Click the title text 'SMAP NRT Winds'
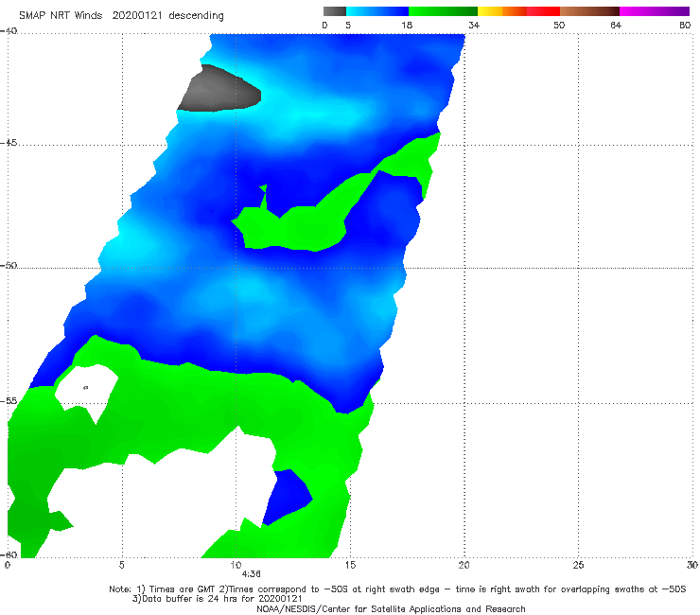 [x=61, y=16]
